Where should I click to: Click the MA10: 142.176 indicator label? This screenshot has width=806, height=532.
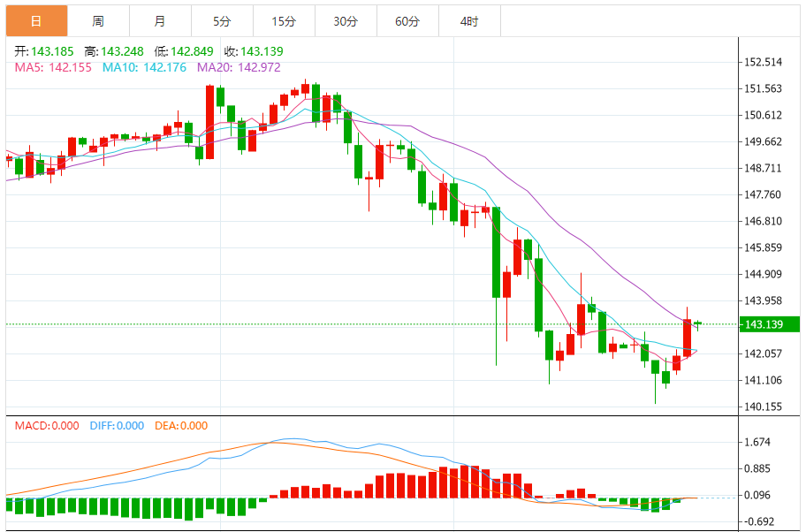click(x=144, y=67)
